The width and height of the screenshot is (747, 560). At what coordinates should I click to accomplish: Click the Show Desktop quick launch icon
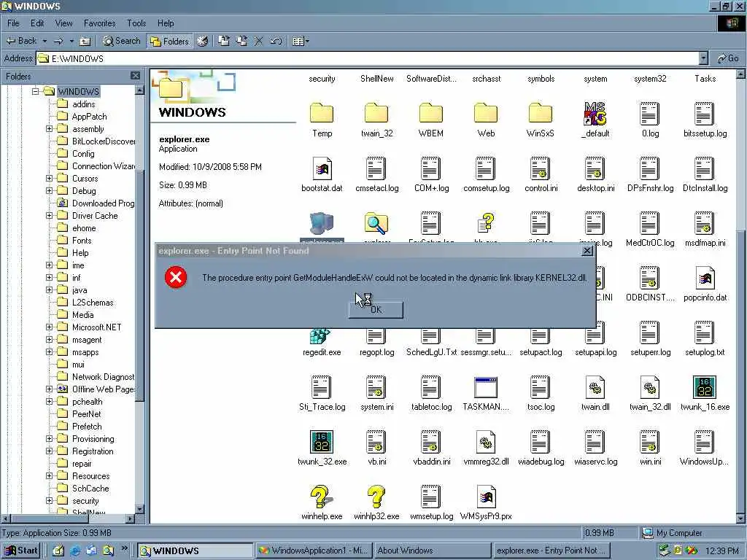click(58, 551)
